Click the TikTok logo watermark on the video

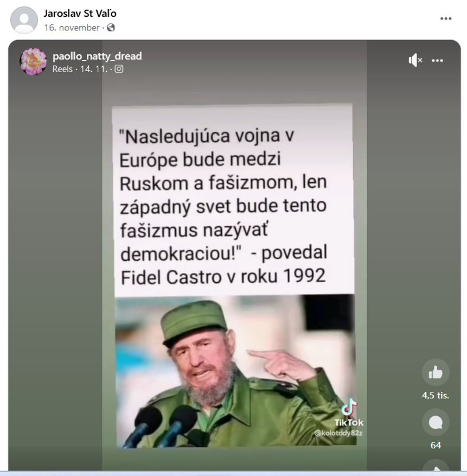349,412
